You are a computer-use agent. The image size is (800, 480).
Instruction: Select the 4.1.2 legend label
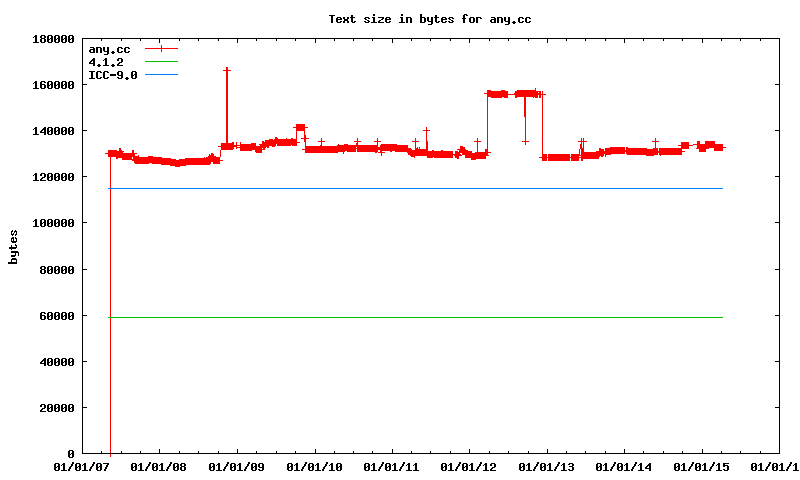coord(106,62)
